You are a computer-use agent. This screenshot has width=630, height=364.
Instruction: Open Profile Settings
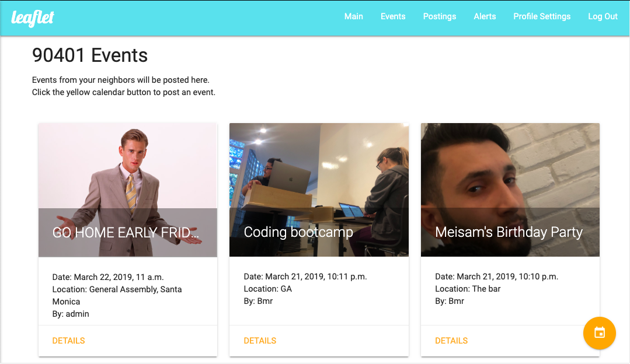(542, 16)
